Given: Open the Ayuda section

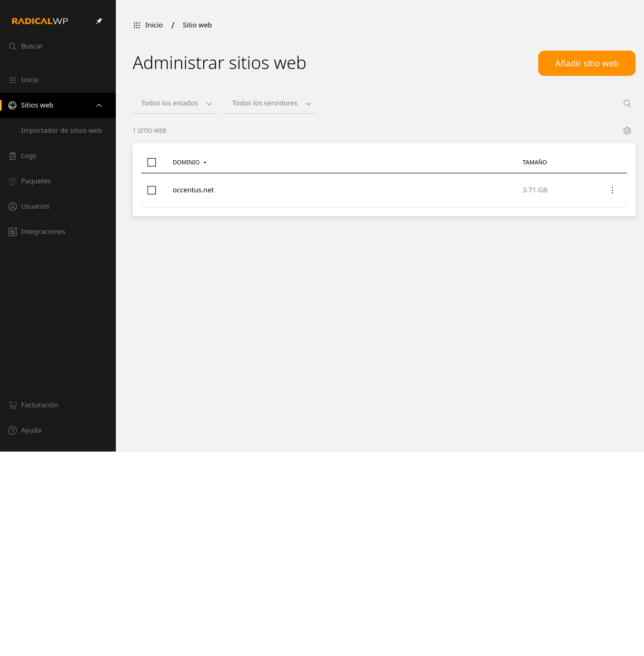Looking at the screenshot, I should tap(31, 430).
